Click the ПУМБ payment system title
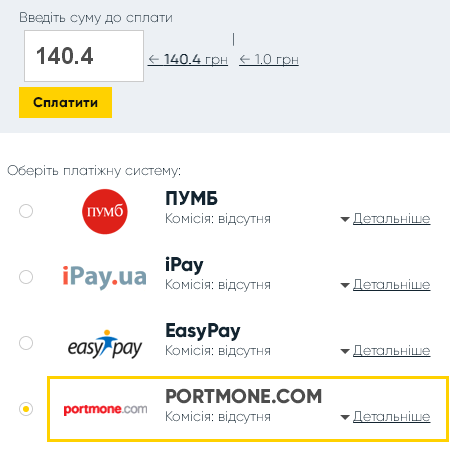The width and height of the screenshot is (450, 471). tap(191, 198)
